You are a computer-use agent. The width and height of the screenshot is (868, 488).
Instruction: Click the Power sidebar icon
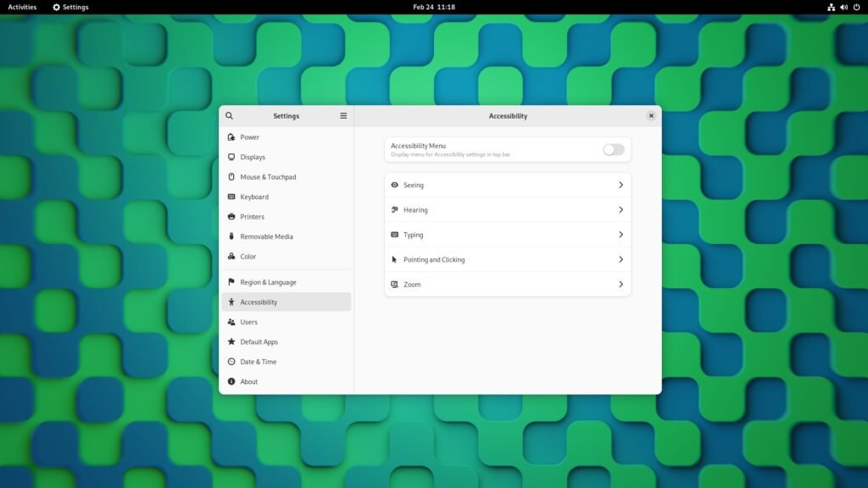tap(231, 137)
